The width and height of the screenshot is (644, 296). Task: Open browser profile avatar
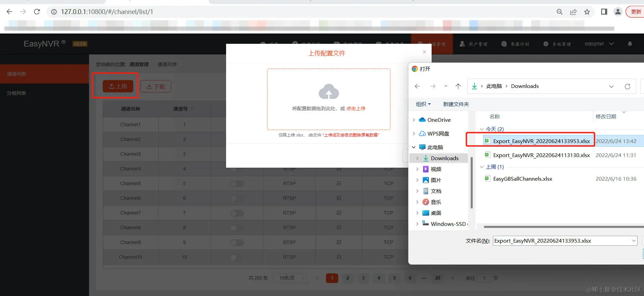tap(618, 12)
